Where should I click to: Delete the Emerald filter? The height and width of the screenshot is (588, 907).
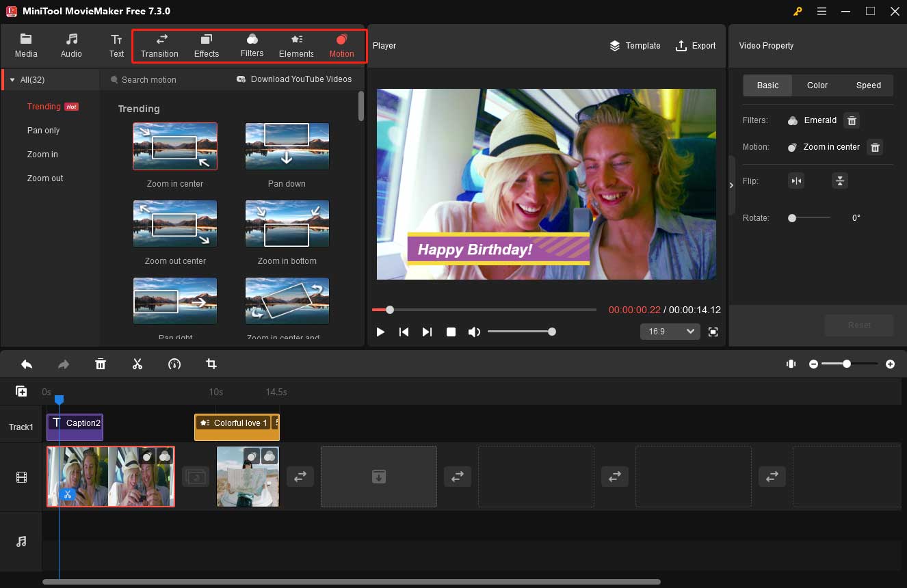coord(852,121)
